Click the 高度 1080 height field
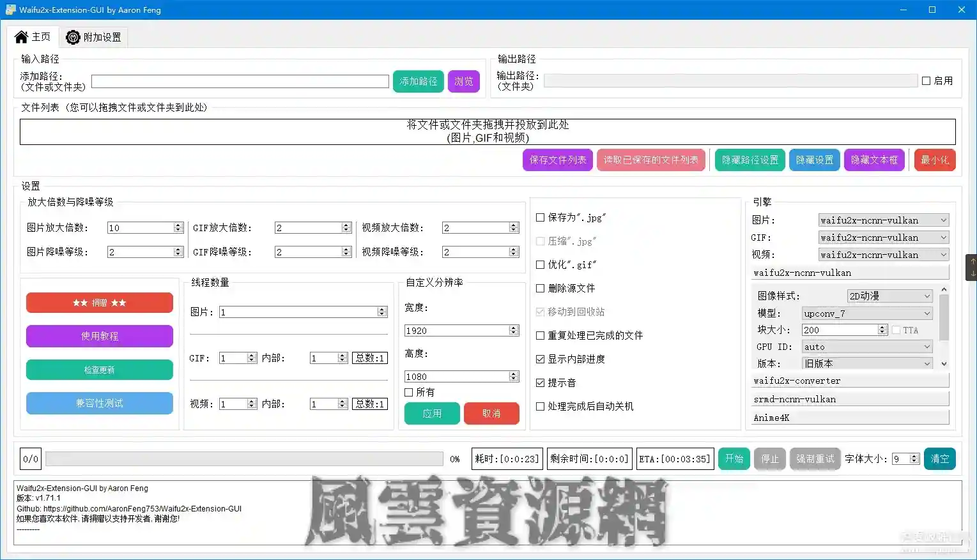The width and height of the screenshot is (977, 560). click(461, 377)
